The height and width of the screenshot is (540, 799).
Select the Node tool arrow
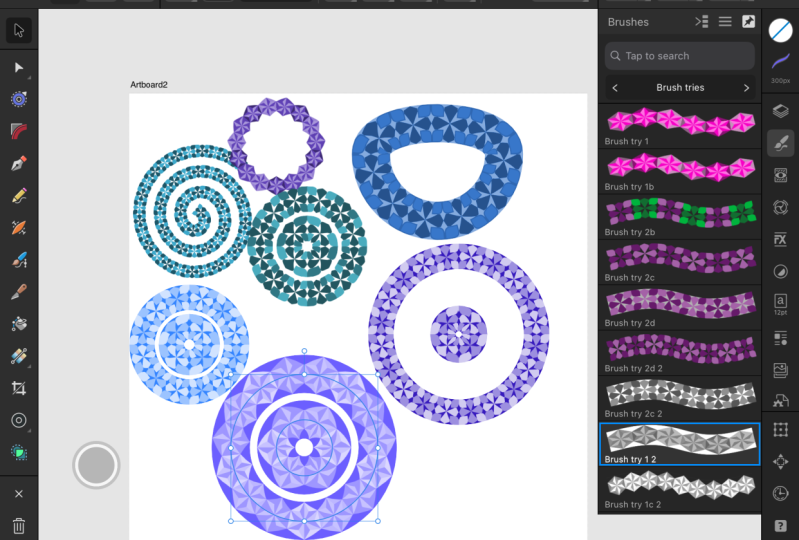(x=19, y=68)
